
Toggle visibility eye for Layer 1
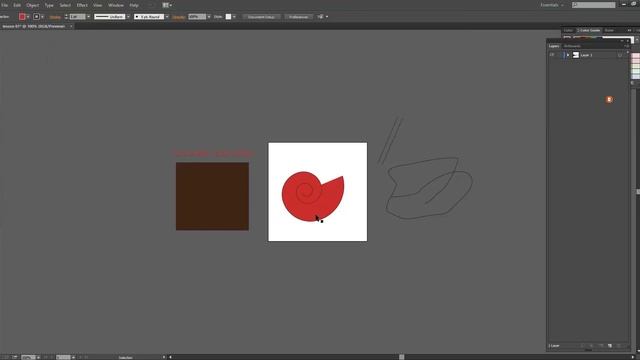tap(552, 55)
